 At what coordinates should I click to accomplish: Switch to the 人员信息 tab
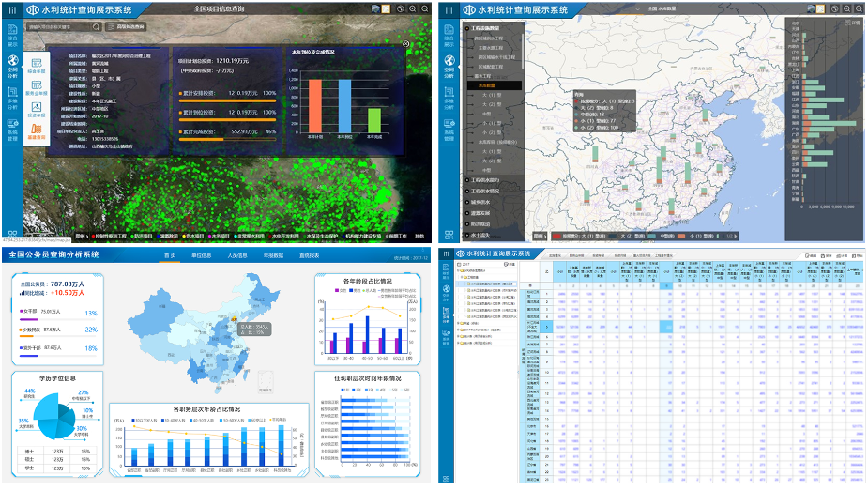coord(236,255)
